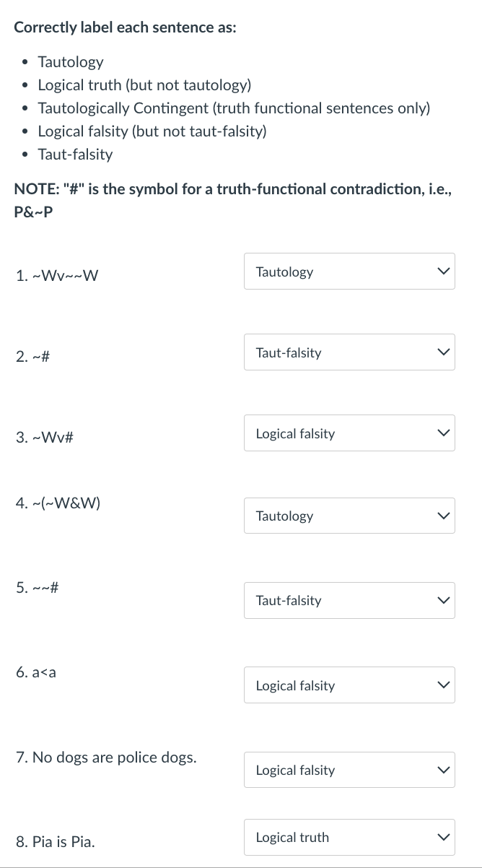Open the Tautology dropdown for question 1

coord(349,272)
